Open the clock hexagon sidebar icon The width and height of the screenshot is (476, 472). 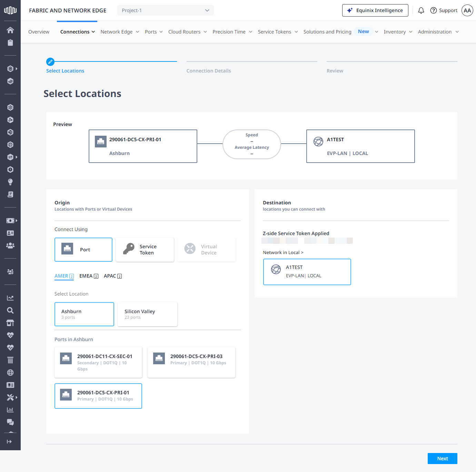pos(10,170)
